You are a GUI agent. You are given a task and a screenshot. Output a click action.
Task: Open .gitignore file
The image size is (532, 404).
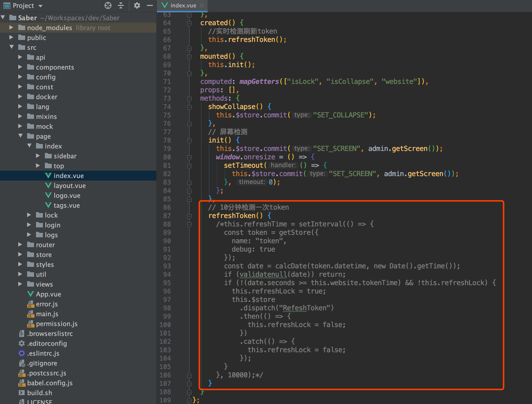click(x=42, y=363)
